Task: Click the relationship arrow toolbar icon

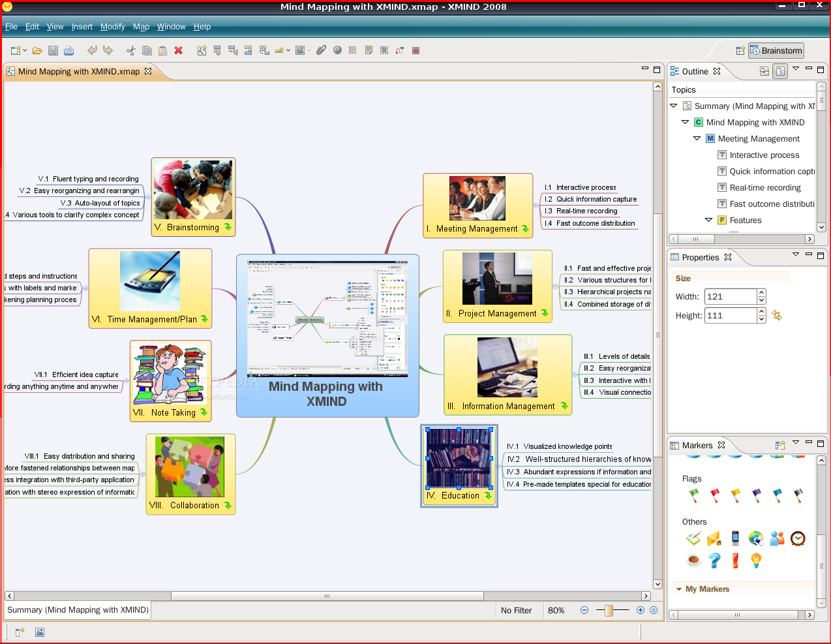Action: click(399, 50)
